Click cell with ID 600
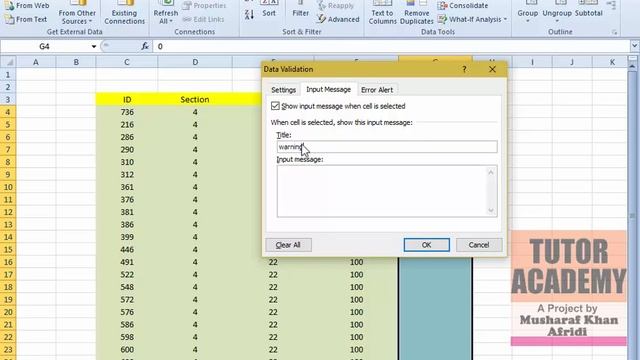The image size is (640, 360). tap(127, 350)
